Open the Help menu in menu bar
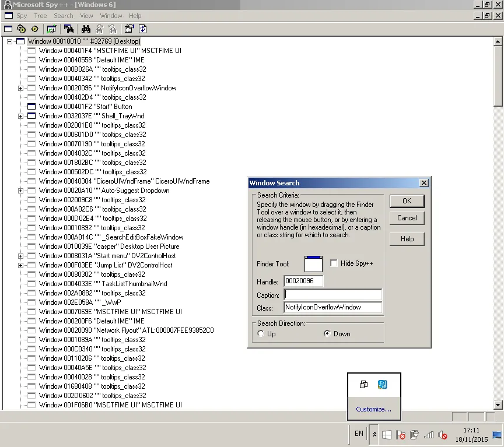Viewport: 504px width, 447px height. 135,16
